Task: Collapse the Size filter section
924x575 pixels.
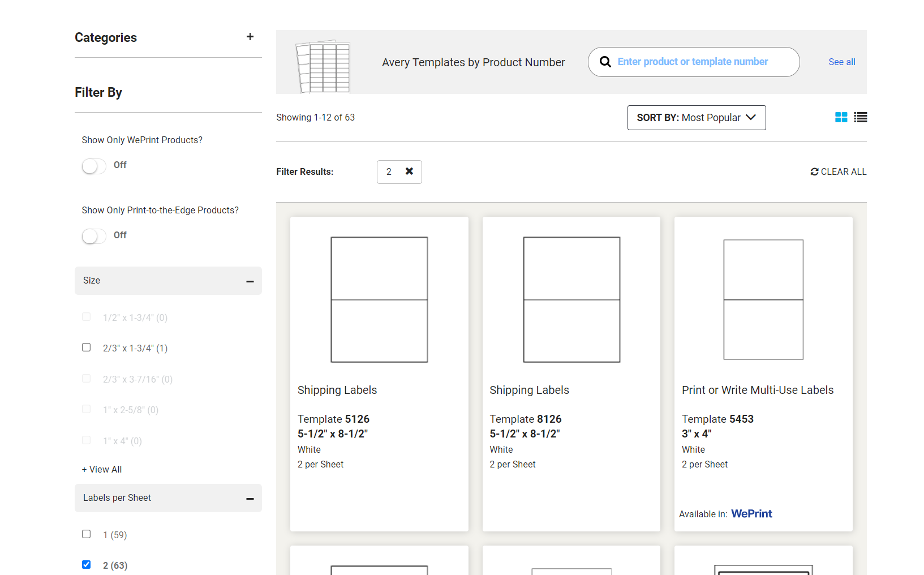Action: tap(250, 281)
